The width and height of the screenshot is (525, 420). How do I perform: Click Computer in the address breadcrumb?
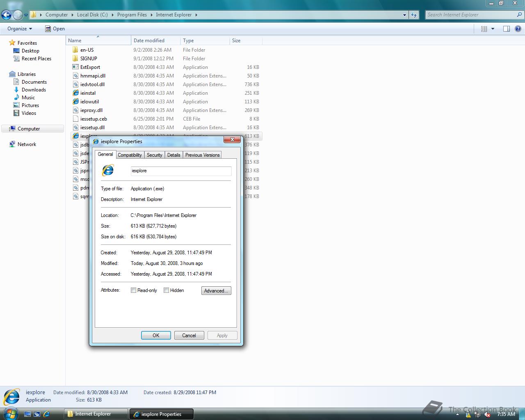pos(57,15)
